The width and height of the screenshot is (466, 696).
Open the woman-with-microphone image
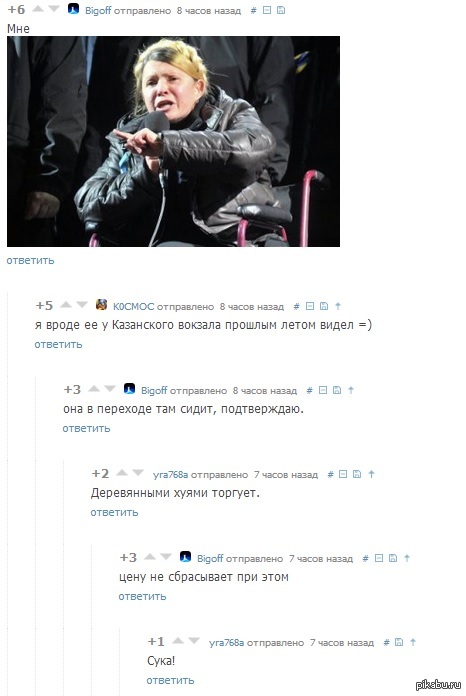click(174, 141)
